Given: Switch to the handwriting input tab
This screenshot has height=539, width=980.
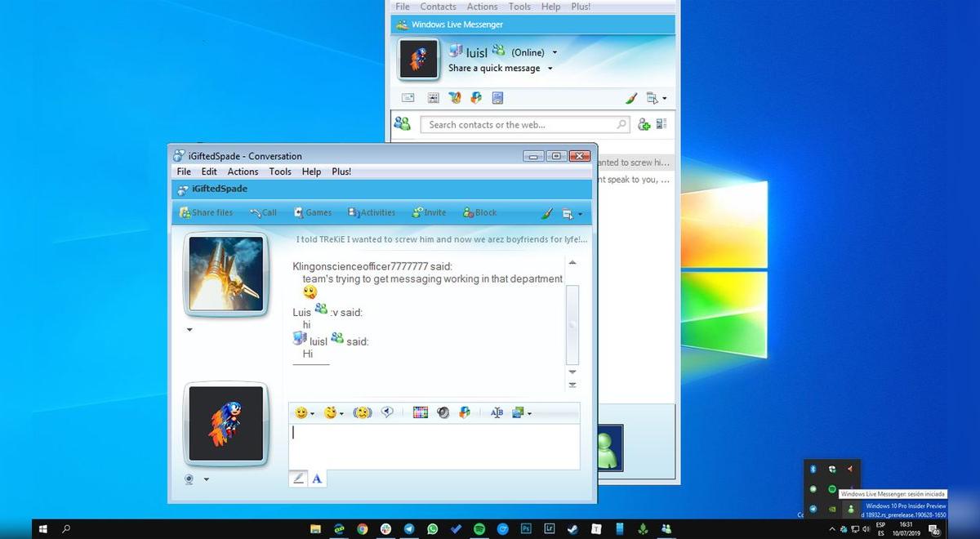Looking at the screenshot, I should (297, 478).
